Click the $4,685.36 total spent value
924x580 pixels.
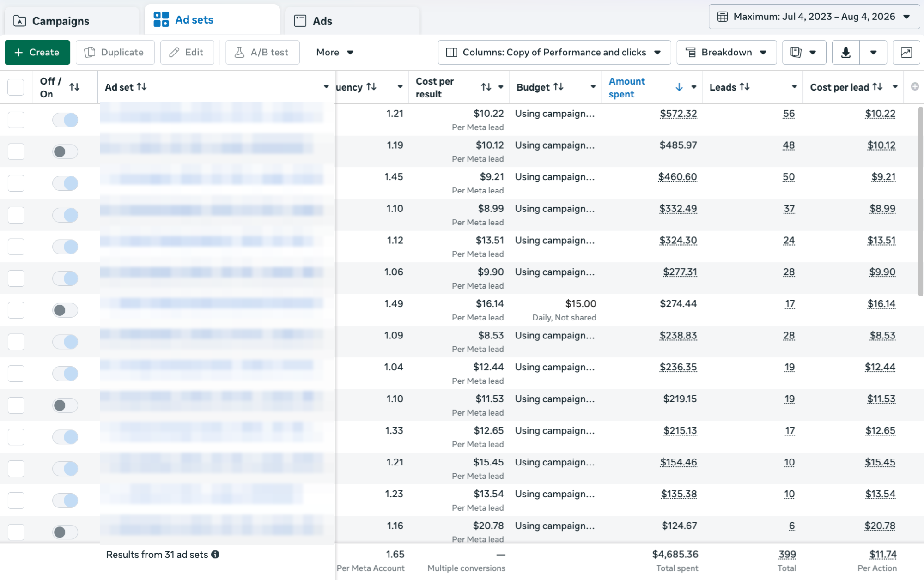(675, 554)
